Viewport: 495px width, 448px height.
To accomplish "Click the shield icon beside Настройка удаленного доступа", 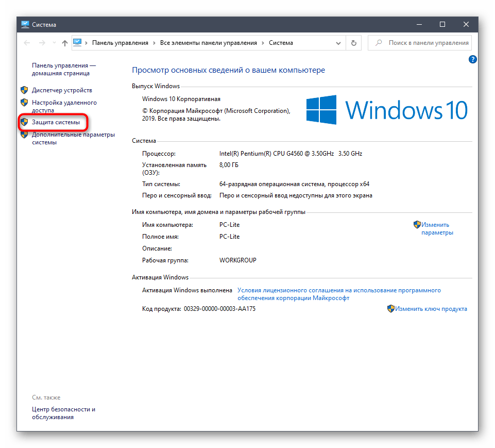I will pyautogui.click(x=24, y=103).
